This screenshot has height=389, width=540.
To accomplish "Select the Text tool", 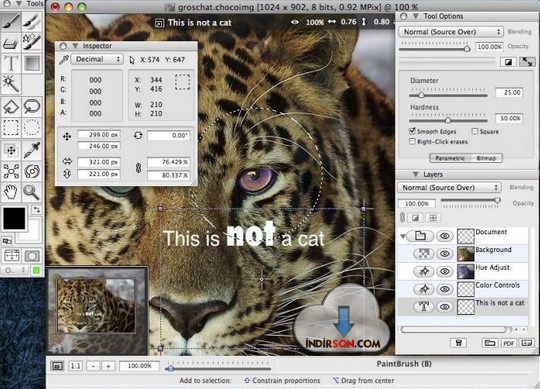I will coord(11,63).
